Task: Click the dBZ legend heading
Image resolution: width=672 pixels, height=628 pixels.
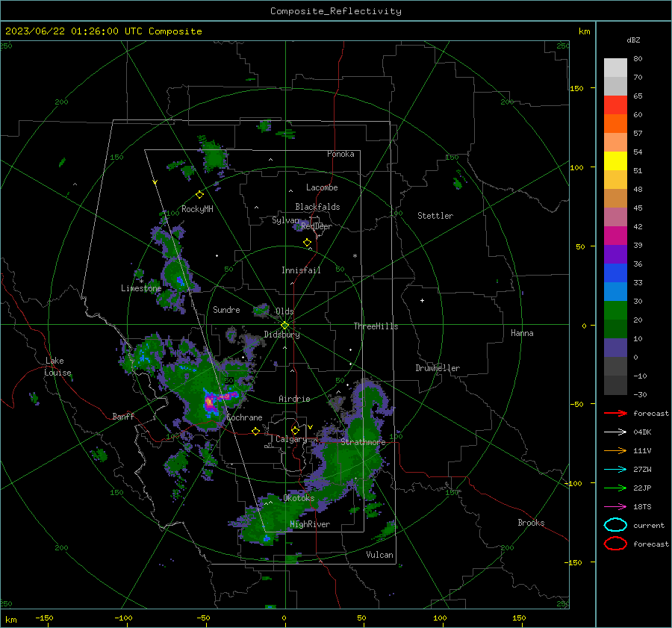Action: click(633, 40)
